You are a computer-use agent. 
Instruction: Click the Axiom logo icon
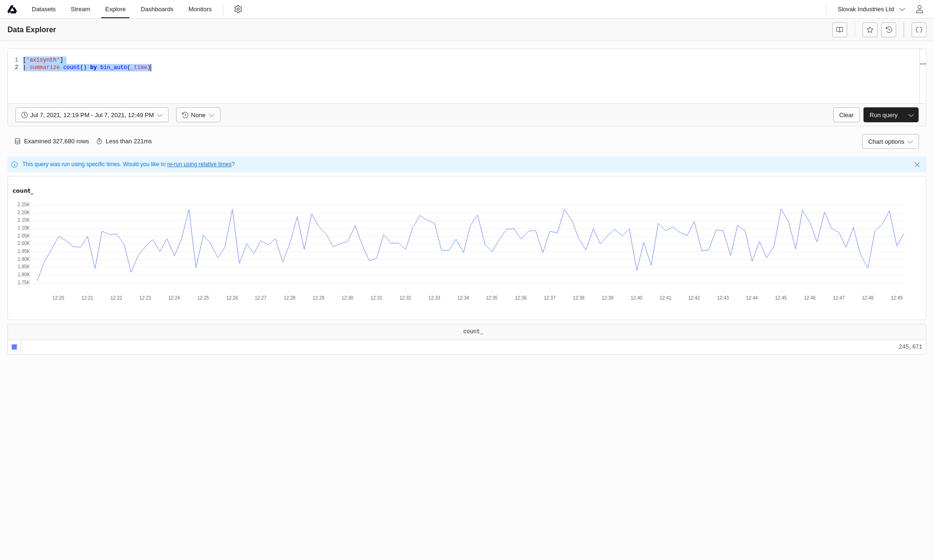[12, 9]
